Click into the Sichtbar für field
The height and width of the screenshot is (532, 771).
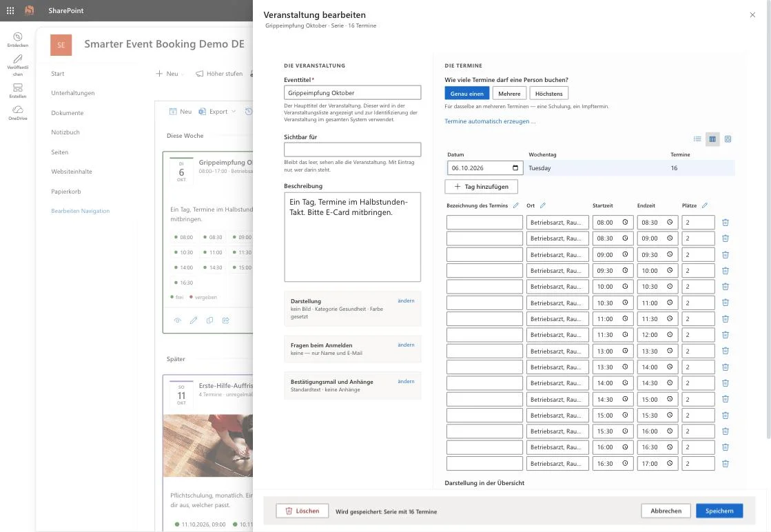pos(353,150)
